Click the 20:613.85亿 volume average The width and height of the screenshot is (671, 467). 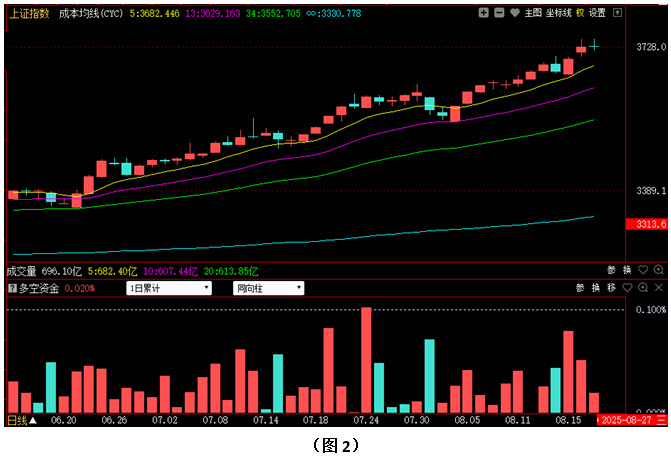tap(231, 271)
